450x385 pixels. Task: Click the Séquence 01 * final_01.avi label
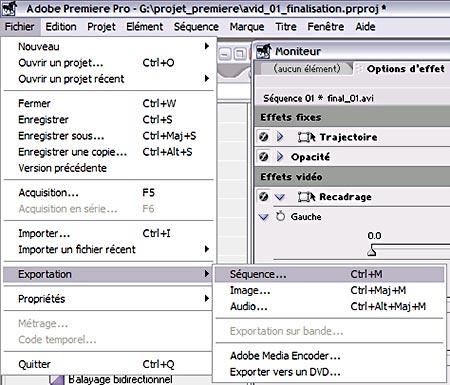click(318, 98)
